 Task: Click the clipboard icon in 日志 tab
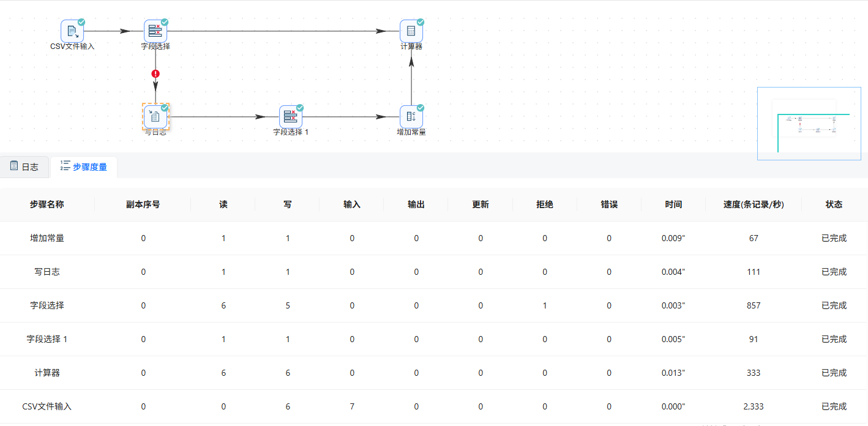14,166
